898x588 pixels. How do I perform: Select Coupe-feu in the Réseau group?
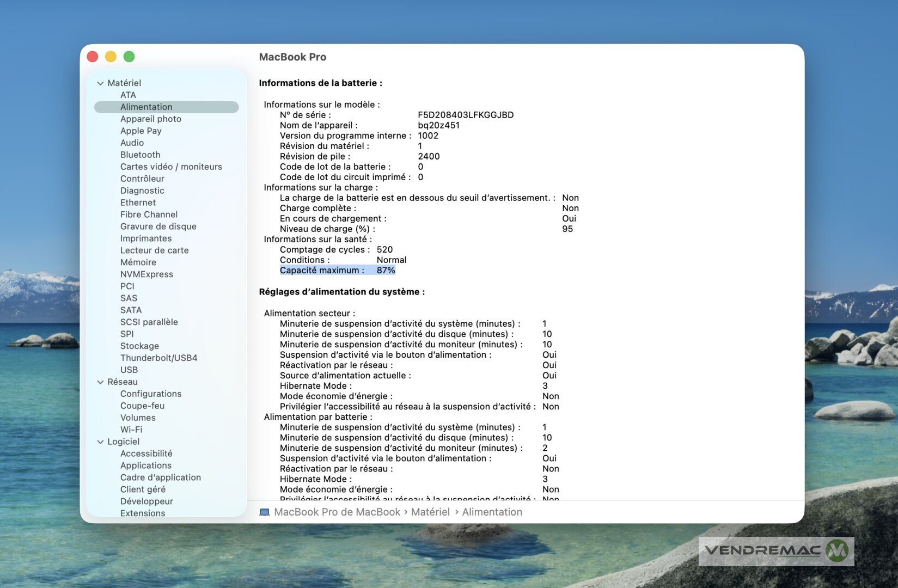click(142, 406)
